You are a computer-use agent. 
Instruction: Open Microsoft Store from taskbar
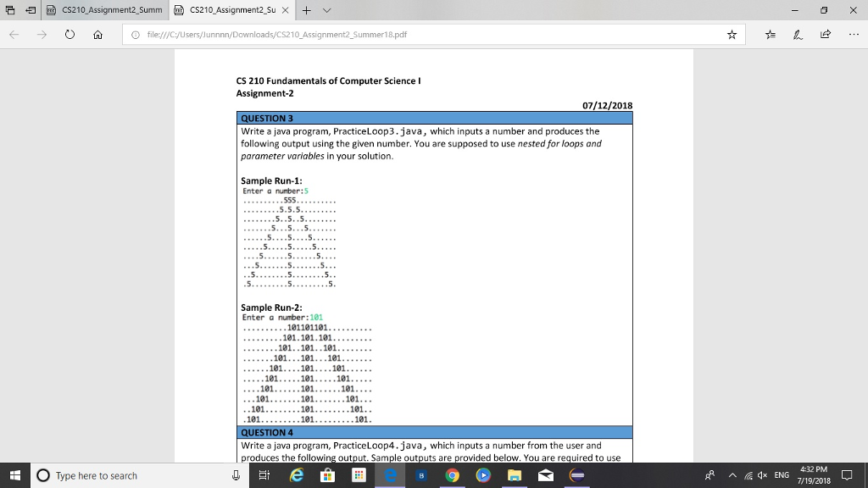[x=328, y=475]
